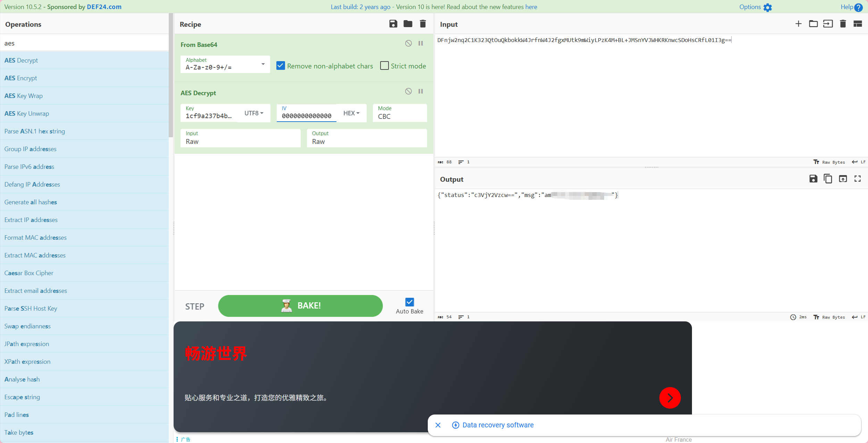Set breakpoint on the AES Decrypt operation
The height and width of the screenshot is (443, 868).
tap(420, 91)
